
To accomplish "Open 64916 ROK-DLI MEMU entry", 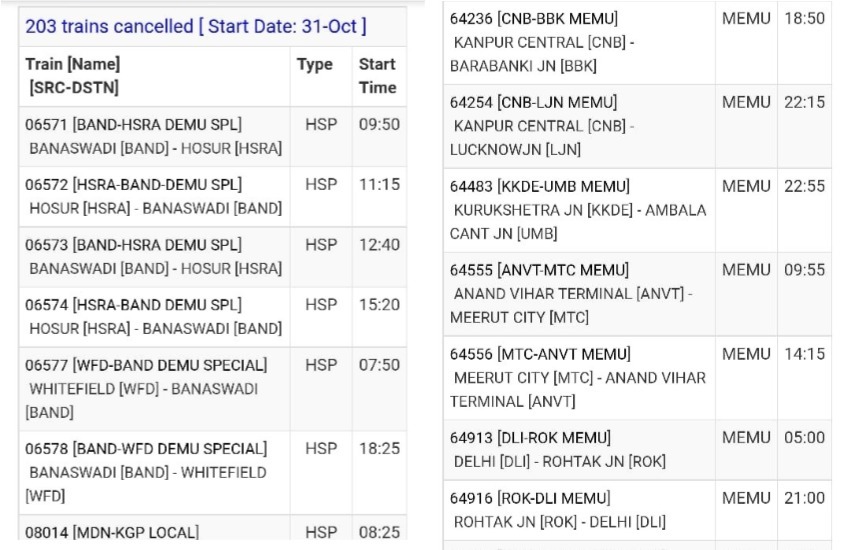I will pyautogui.click(x=637, y=510).
